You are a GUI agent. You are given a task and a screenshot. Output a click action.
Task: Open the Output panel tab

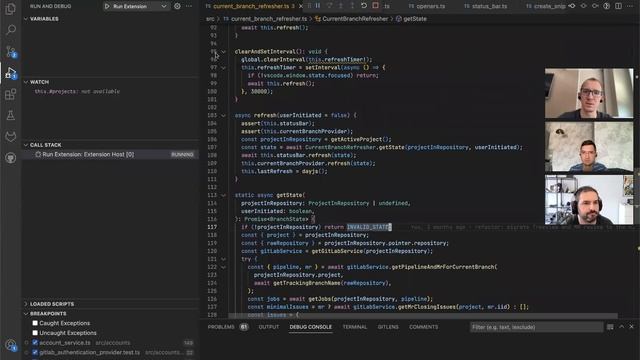[269, 327]
